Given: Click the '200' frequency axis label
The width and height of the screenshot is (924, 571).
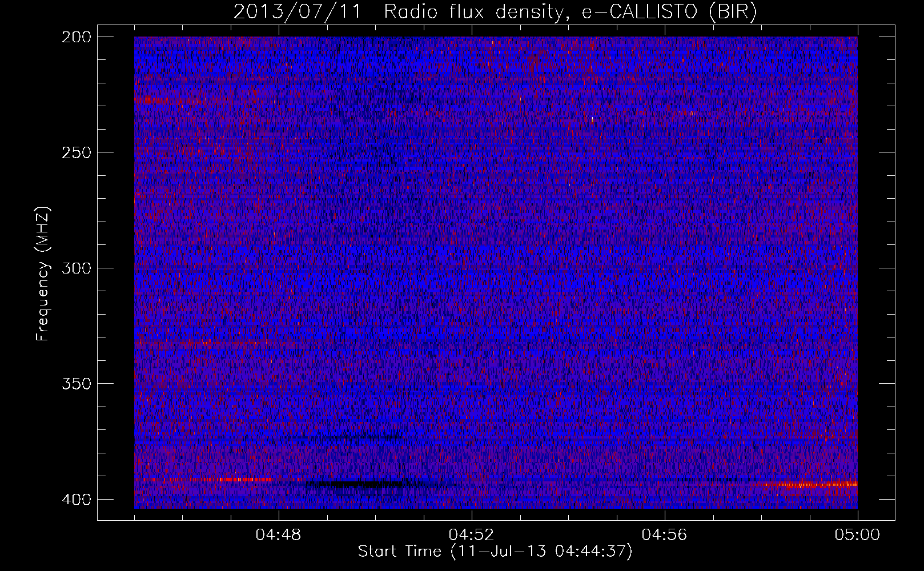Looking at the screenshot, I should point(76,37).
